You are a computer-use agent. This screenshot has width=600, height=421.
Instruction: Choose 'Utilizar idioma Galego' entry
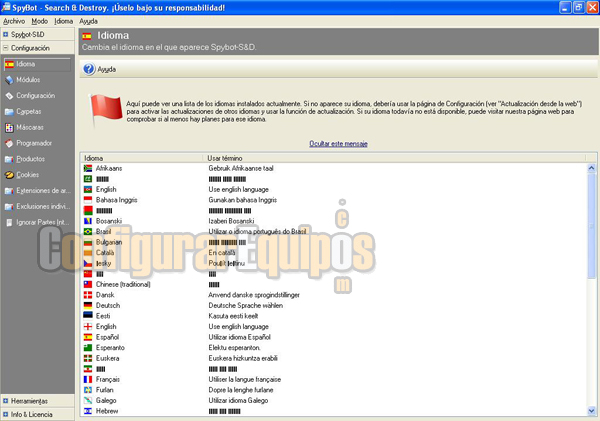238,400
